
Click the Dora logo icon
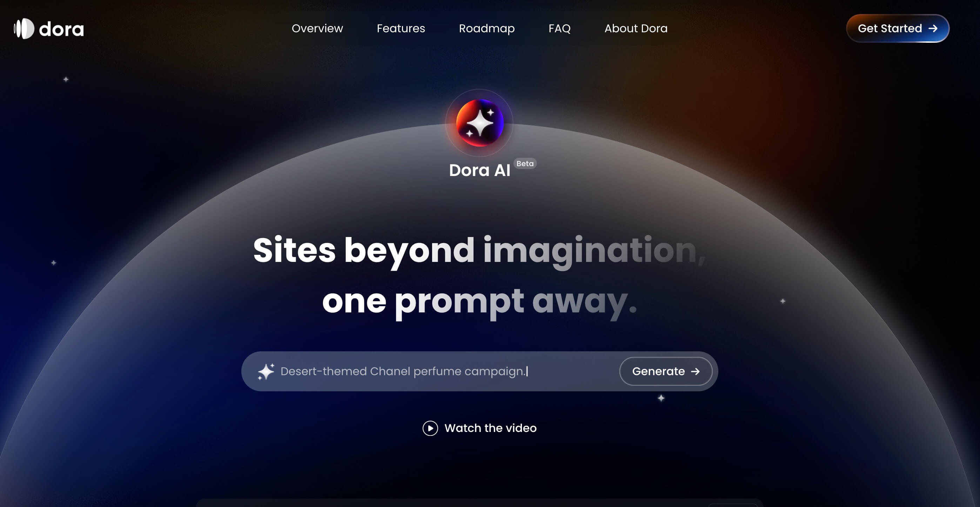pyautogui.click(x=24, y=28)
